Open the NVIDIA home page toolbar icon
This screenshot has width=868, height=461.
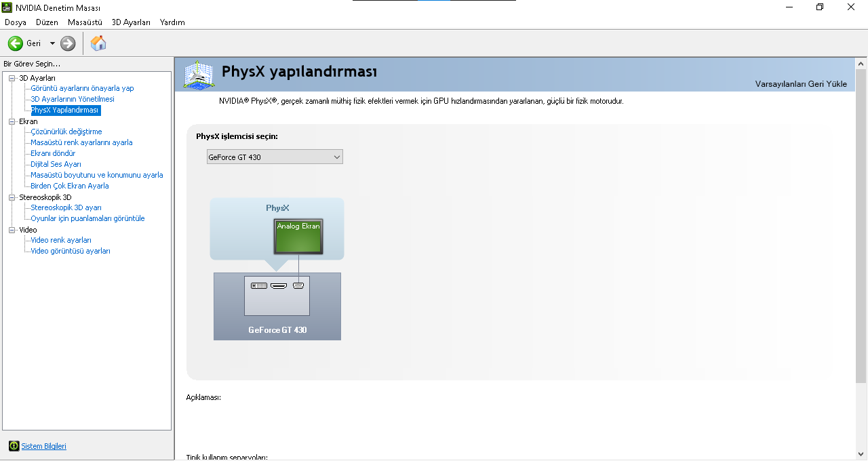click(98, 43)
